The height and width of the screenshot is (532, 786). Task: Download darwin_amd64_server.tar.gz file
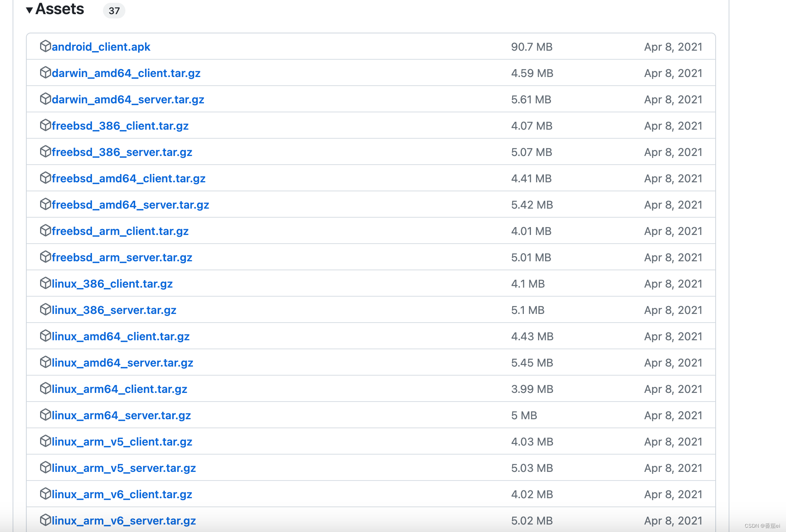point(128,99)
